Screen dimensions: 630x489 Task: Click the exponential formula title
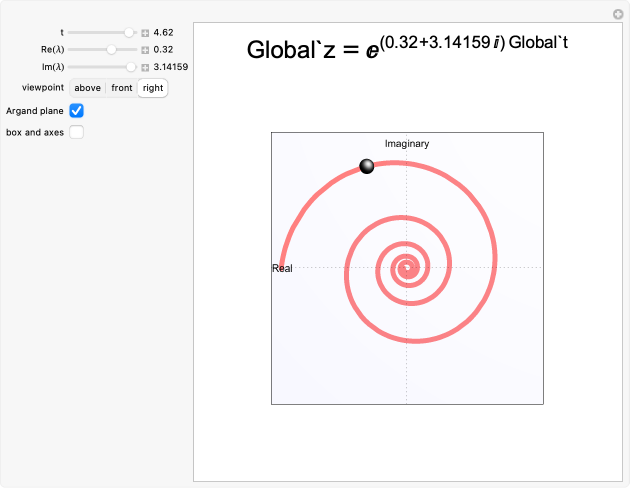[x=408, y=48]
